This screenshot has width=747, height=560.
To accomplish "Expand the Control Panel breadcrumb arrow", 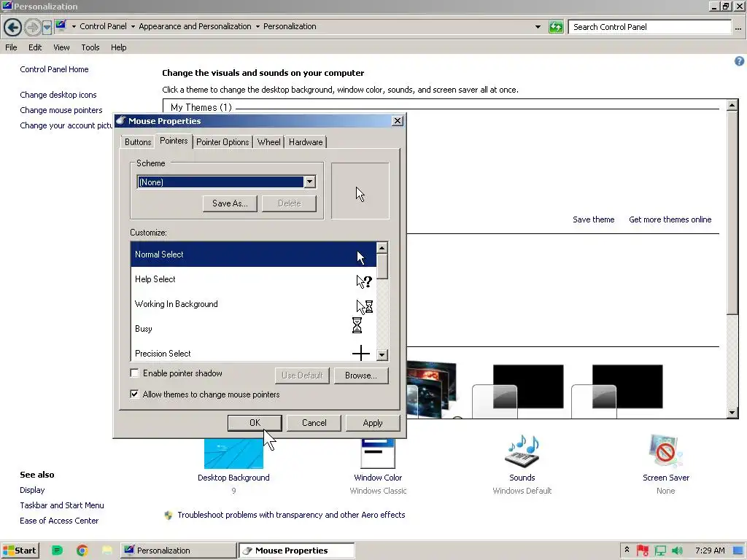I will pos(133,27).
